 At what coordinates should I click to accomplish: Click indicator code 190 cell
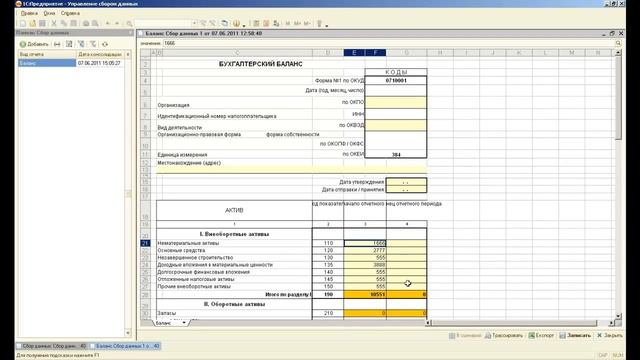(328, 294)
